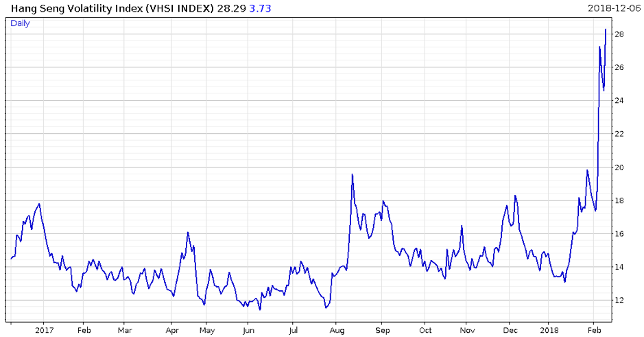Click the 2017 label on the time axis

43,329
